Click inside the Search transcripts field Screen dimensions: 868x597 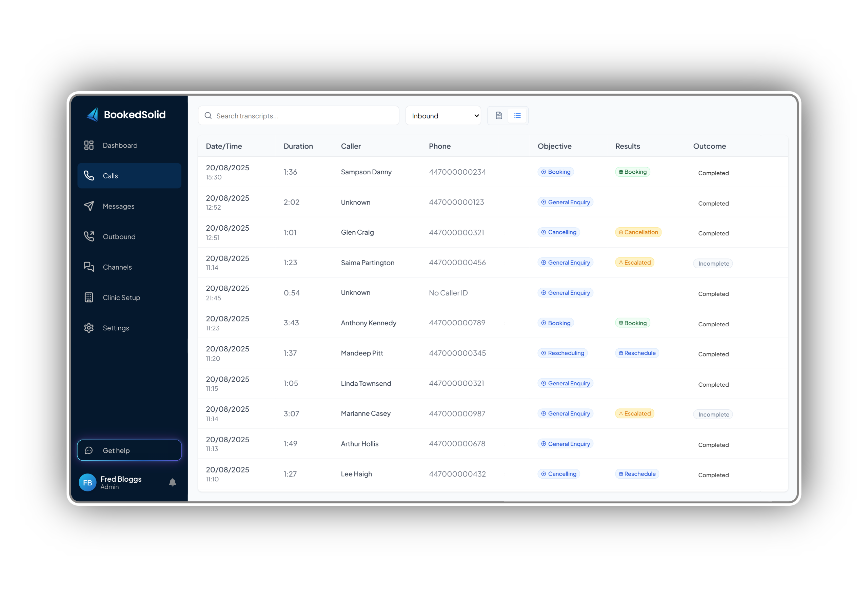point(298,115)
